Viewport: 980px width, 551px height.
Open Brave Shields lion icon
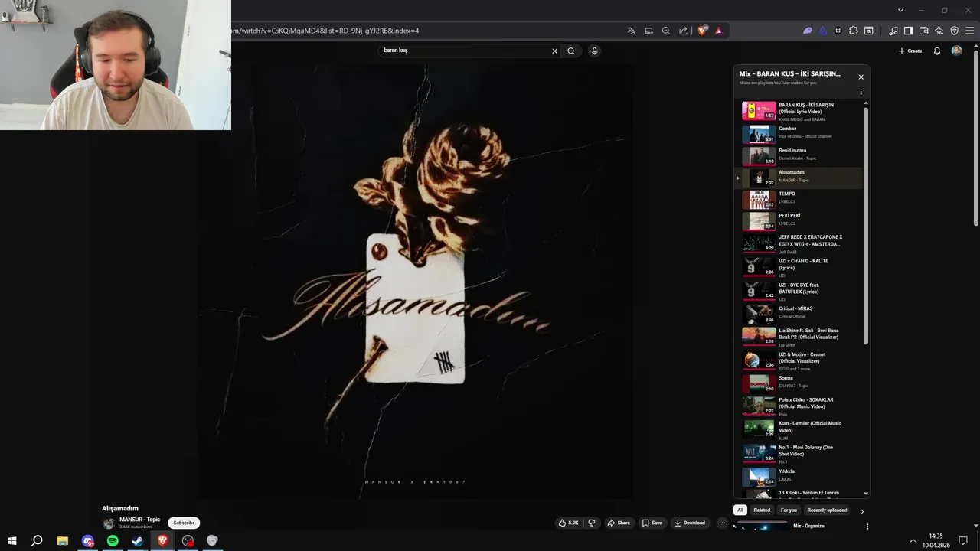(x=702, y=31)
